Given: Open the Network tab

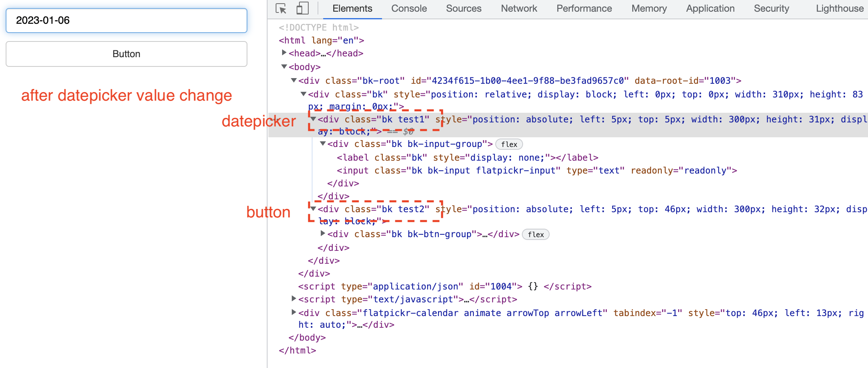Looking at the screenshot, I should 519,8.
